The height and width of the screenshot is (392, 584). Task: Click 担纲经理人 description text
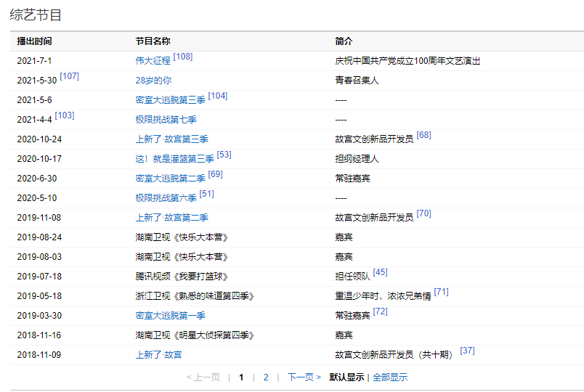[x=357, y=159]
